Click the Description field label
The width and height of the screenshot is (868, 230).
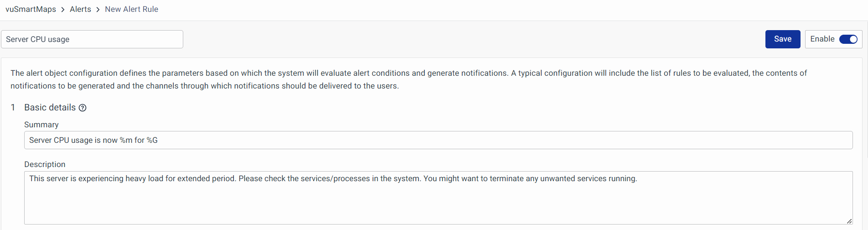pyautogui.click(x=45, y=164)
